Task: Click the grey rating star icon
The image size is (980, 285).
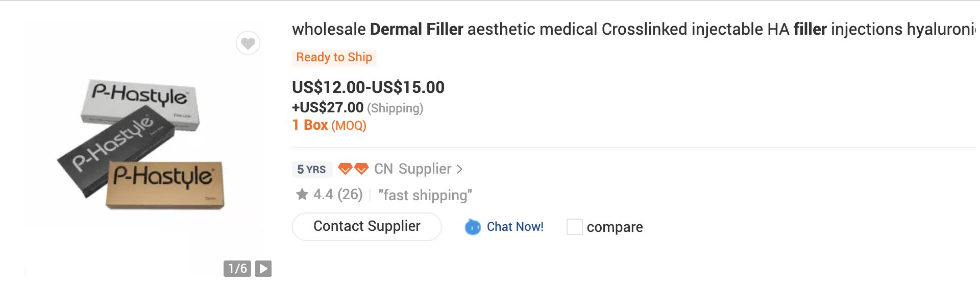Action: 302,194
